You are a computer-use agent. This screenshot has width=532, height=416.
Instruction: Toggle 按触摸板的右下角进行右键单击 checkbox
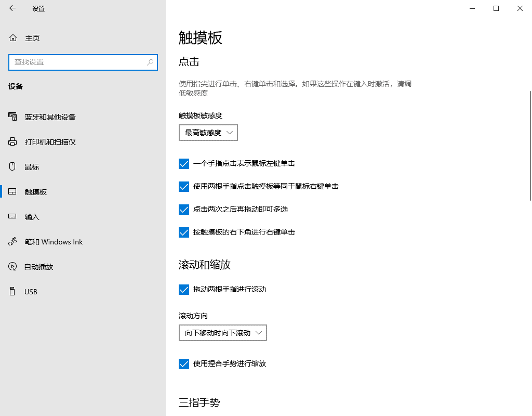(184, 232)
